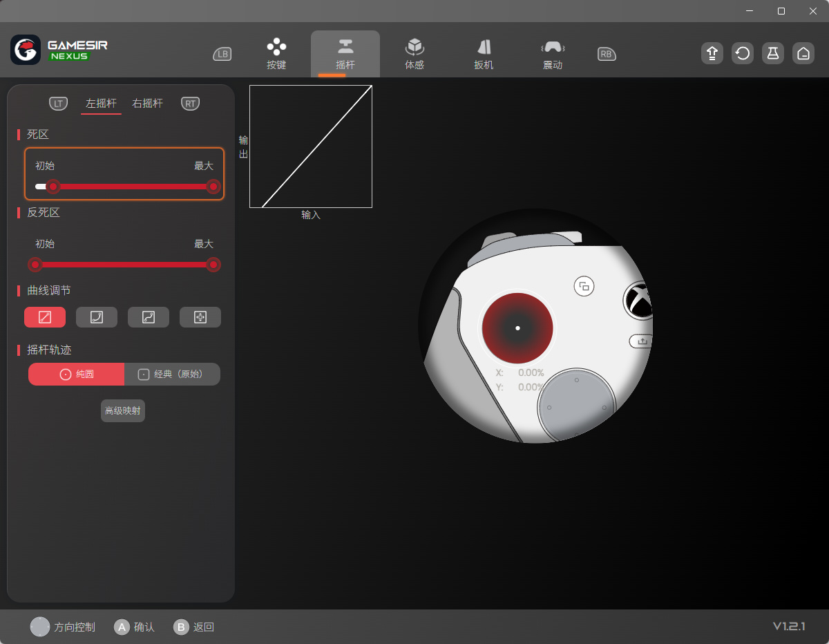Click the 方向控制 stick hint icon
Viewport: 829px width, 644px height.
click(40, 627)
